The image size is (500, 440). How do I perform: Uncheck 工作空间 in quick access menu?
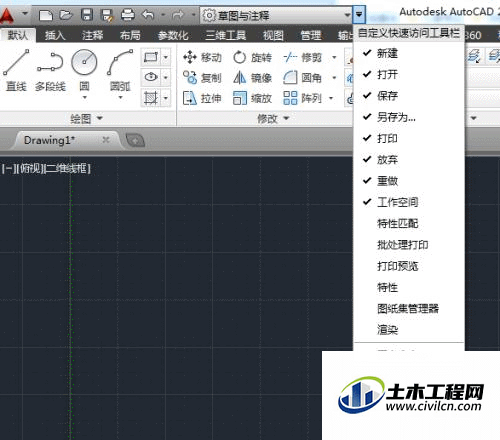(x=409, y=202)
